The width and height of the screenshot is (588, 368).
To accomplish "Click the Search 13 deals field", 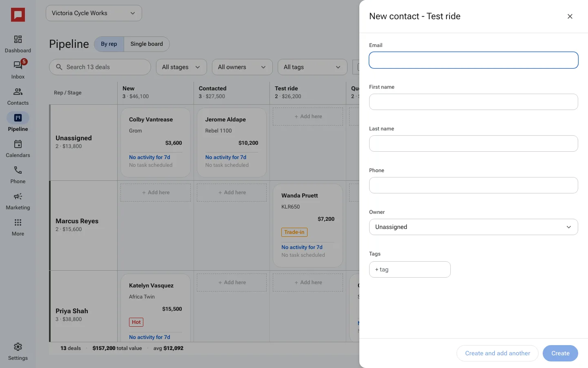I will 100,67.
